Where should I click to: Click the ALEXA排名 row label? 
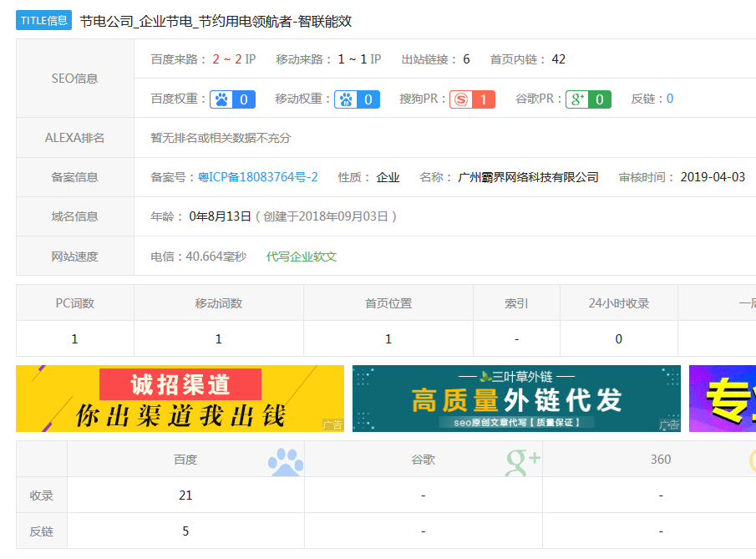[74, 138]
